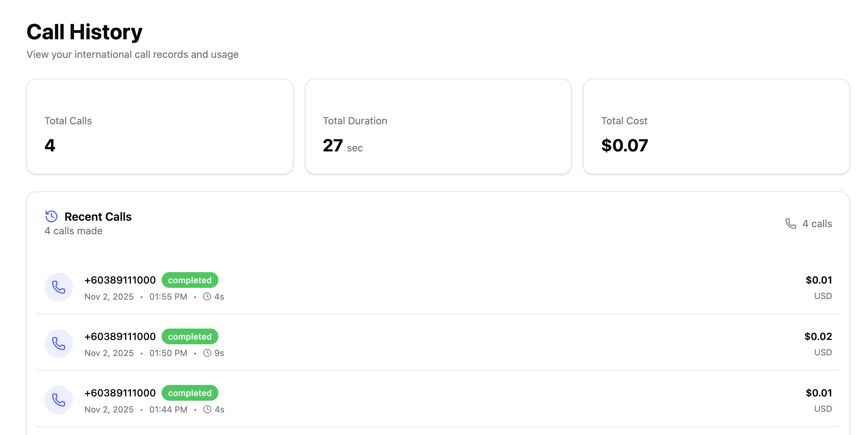Tap the phone avatar for the 01:44 PM call
The height and width of the screenshot is (435, 868).
pyautogui.click(x=59, y=400)
